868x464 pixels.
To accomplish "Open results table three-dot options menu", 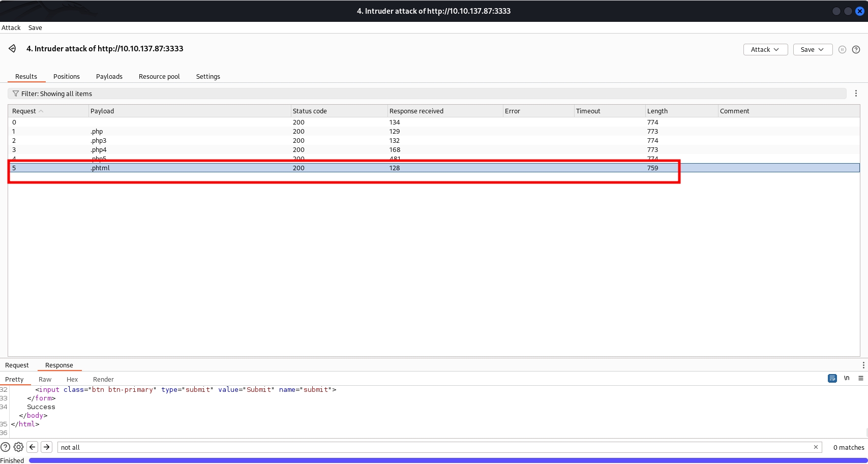I will (856, 94).
